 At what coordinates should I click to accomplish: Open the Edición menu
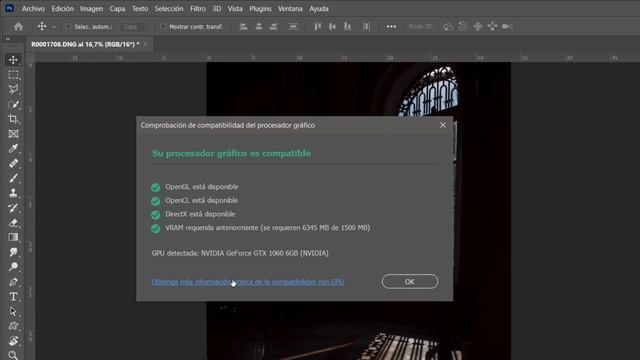[x=62, y=9]
